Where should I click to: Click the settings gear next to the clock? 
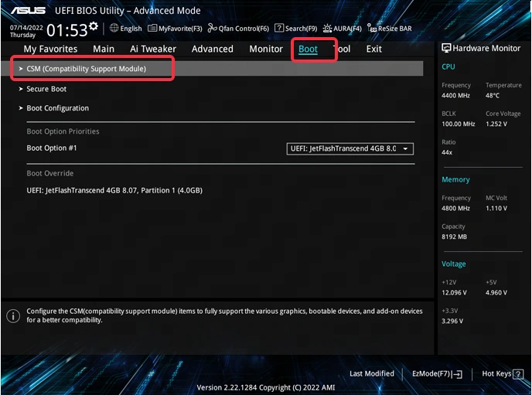click(94, 26)
